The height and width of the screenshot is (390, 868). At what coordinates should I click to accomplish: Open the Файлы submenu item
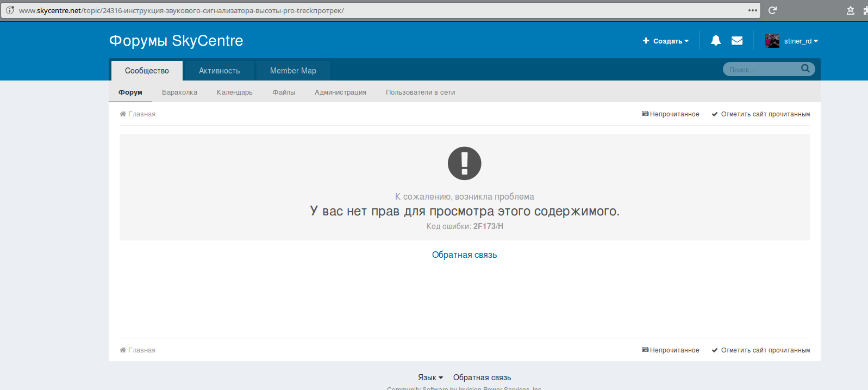point(284,92)
